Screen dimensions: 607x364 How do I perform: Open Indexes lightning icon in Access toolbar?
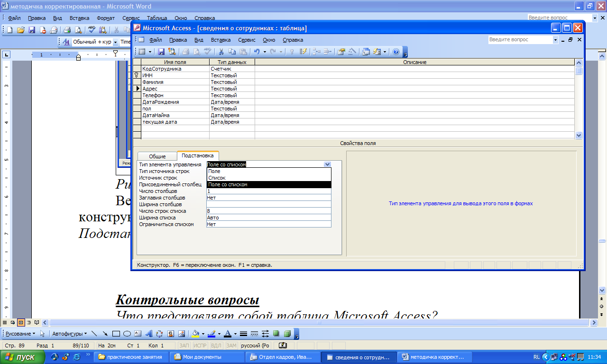point(303,52)
